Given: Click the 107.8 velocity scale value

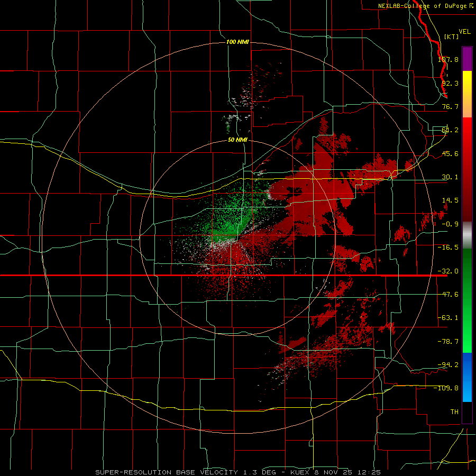Looking at the screenshot, I should tap(448, 59).
